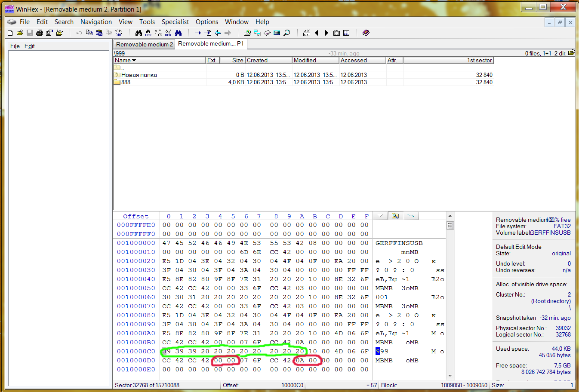Click the Modified column header
This screenshot has height=392, width=579.
[x=315, y=61]
